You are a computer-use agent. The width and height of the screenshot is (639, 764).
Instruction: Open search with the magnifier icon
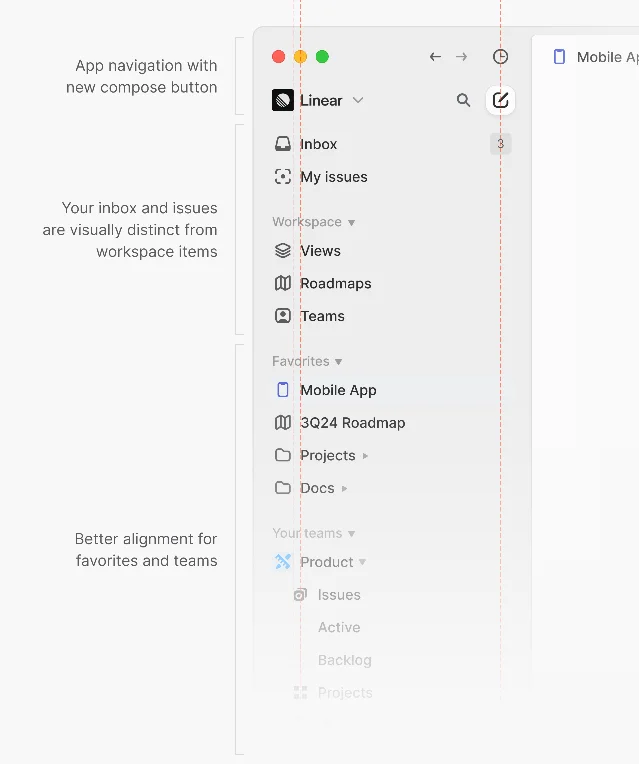tap(463, 100)
